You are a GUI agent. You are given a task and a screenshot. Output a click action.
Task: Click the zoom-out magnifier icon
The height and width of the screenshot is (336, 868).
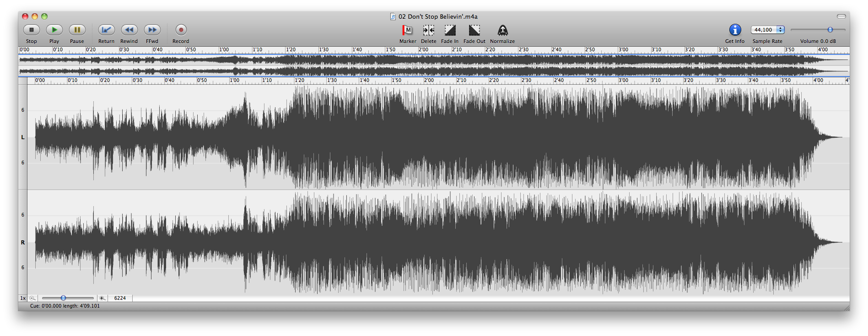32,298
